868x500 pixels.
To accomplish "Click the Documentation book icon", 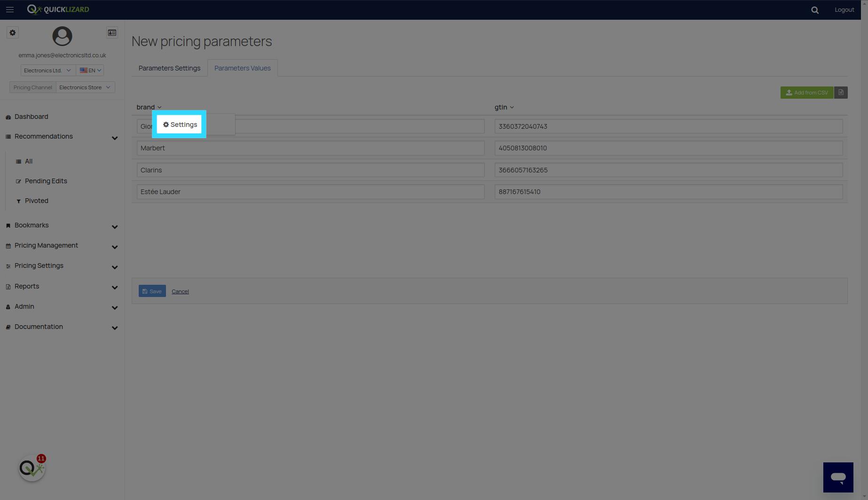I will tap(8, 327).
